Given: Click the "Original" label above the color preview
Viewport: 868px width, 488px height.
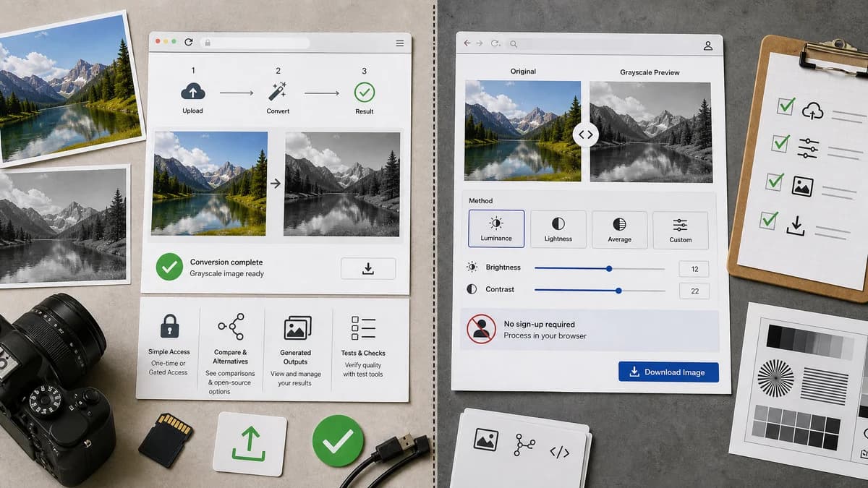Looking at the screenshot, I should click(523, 72).
